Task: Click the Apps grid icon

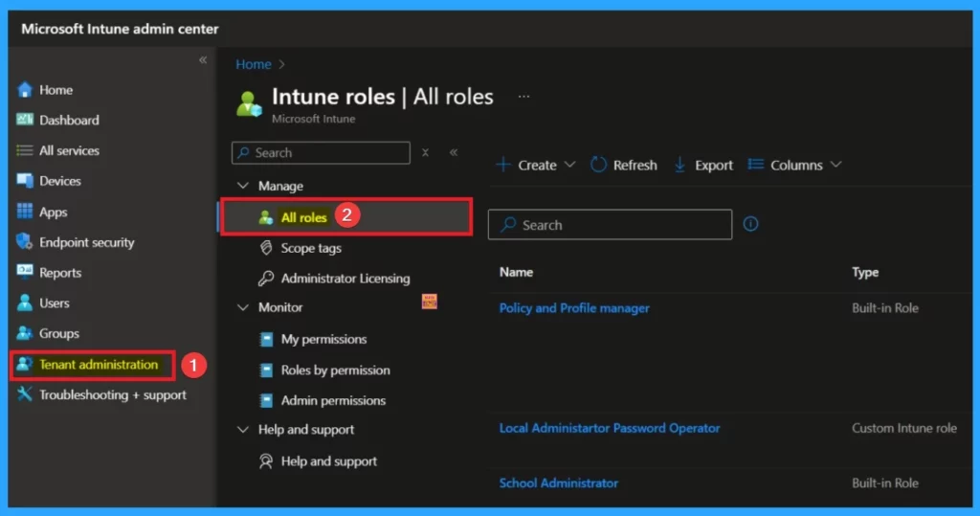Action: click(x=24, y=212)
